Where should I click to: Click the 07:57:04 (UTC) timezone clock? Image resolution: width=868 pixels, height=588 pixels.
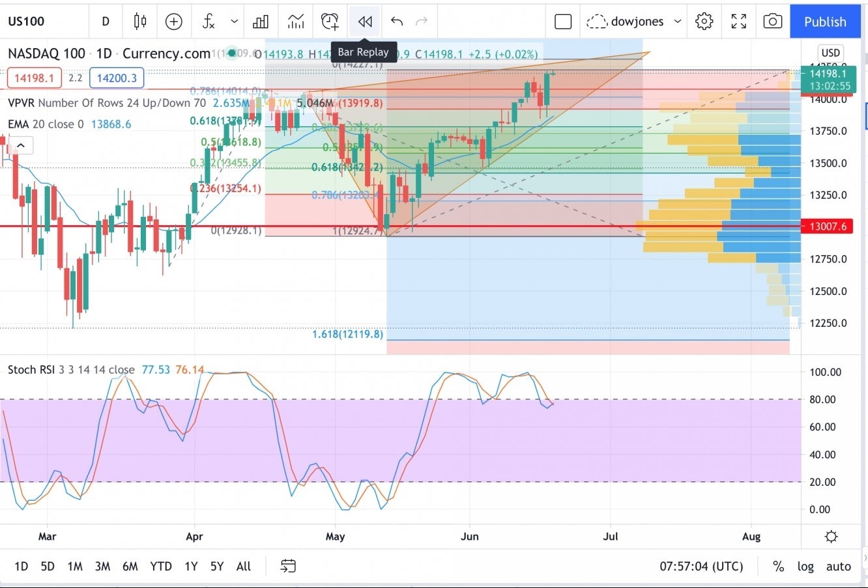click(x=701, y=566)
